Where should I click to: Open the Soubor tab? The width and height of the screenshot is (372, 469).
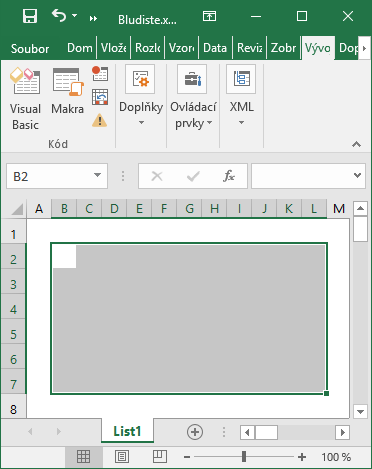[x=30, y=49]
